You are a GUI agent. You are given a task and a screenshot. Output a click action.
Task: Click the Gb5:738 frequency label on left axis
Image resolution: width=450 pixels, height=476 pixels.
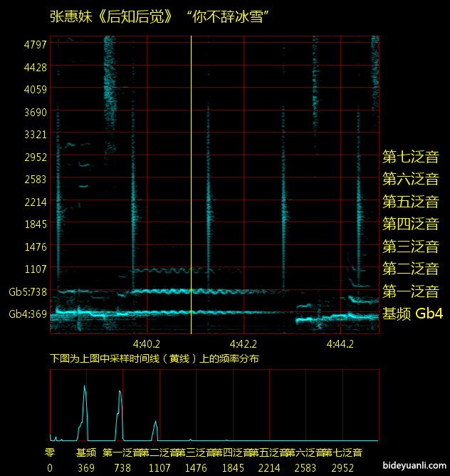28,292
